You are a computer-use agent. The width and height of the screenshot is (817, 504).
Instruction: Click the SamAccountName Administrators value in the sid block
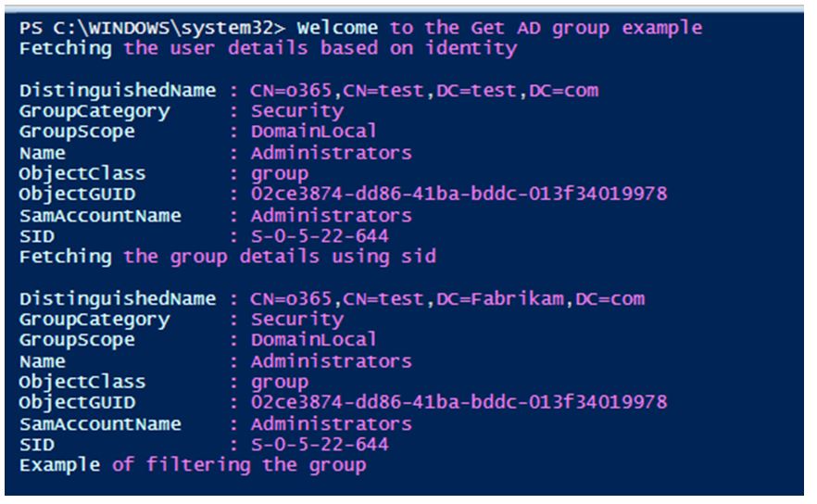click(331, 424)
